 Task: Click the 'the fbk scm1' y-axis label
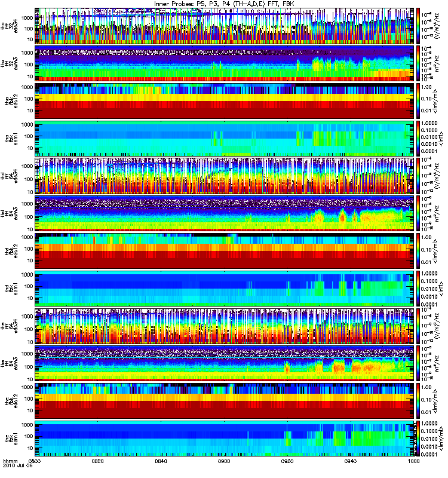coord(11,439)
